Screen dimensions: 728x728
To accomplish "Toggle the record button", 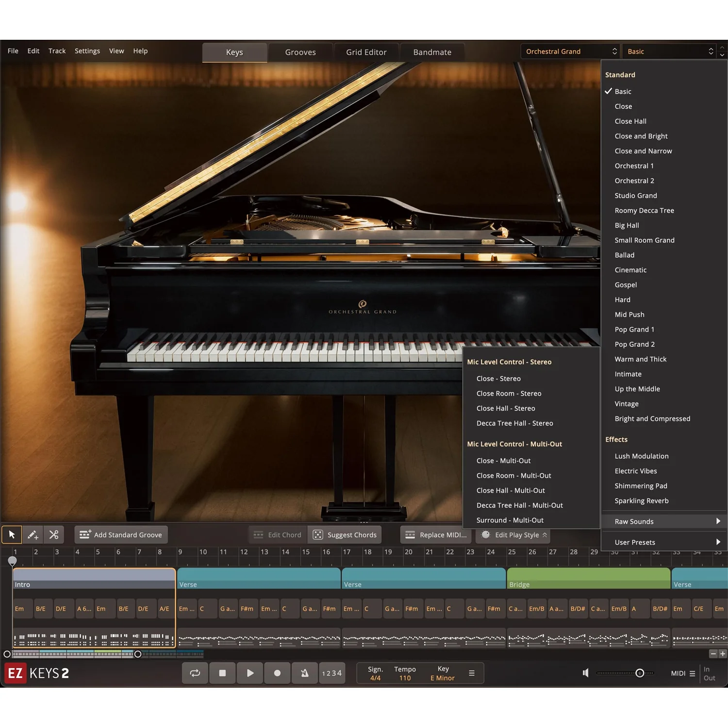I will point(277,673).
